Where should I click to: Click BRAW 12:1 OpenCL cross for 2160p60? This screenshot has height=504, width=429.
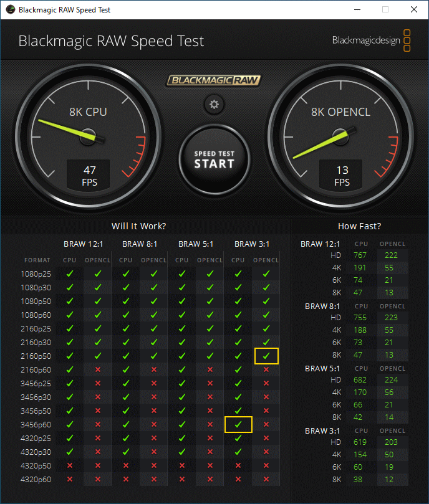(98, 369)
